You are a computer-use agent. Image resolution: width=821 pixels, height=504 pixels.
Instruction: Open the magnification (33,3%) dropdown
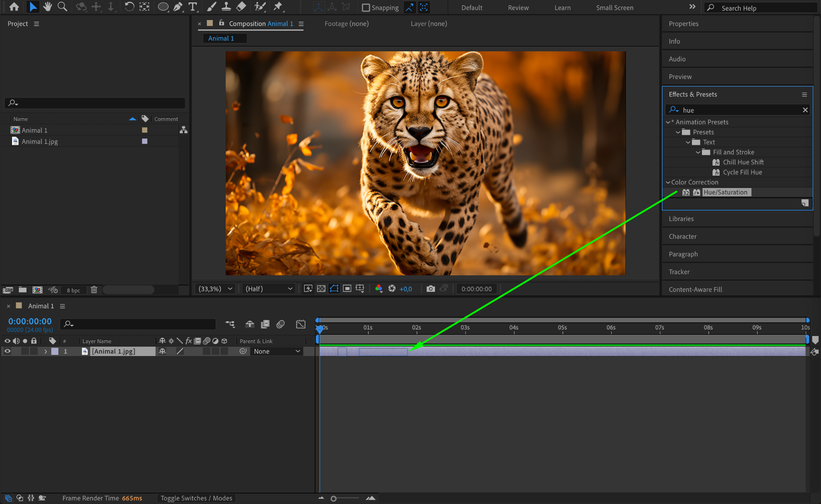pyautogui.click(x=216, y=289)
